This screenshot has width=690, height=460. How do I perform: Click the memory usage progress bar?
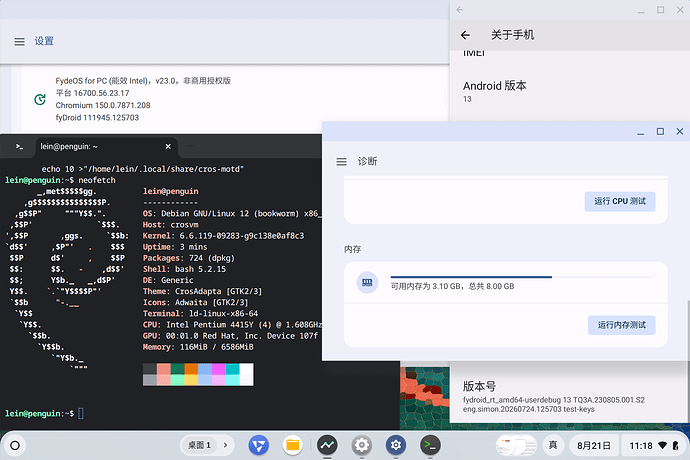(x=522, y=277)
